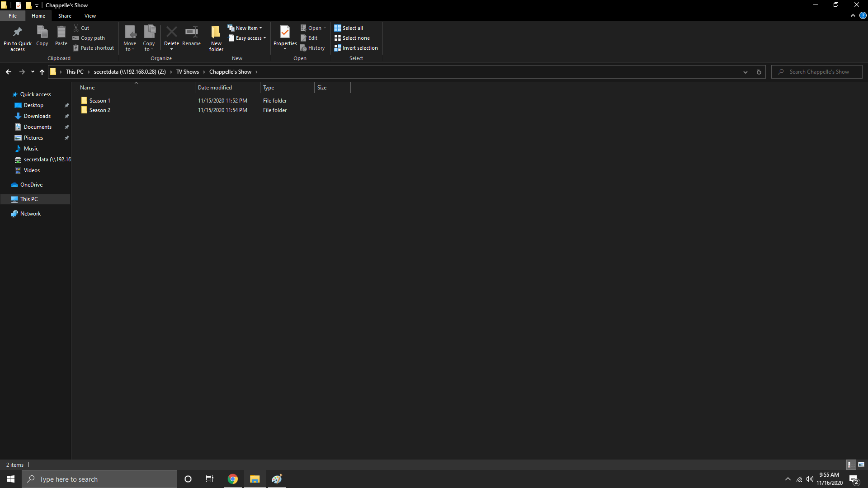Image resolution: width=868 pixels, height=488 pixels.
Task: Open File Explorer help
Action: pos(863,16)
